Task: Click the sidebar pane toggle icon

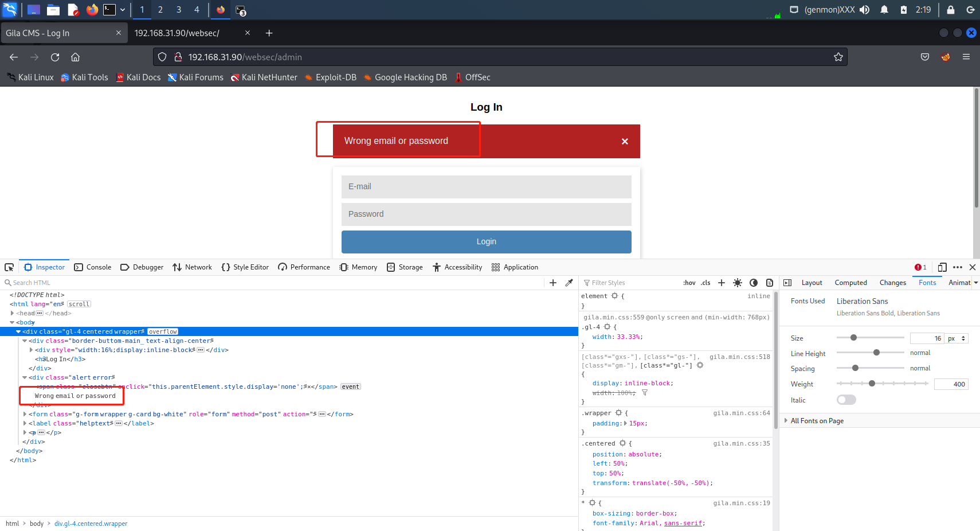Action: click(x=787, y=283)
